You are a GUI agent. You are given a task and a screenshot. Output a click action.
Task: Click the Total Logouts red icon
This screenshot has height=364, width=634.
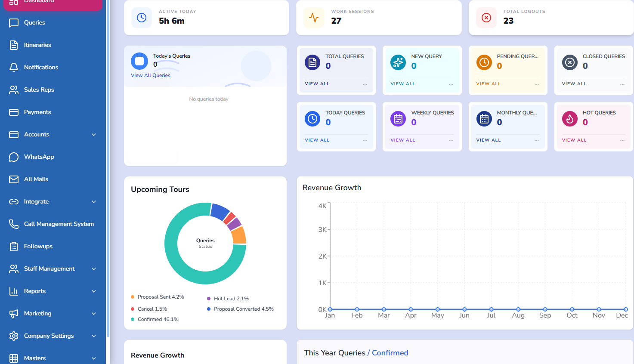click(486, 18)
